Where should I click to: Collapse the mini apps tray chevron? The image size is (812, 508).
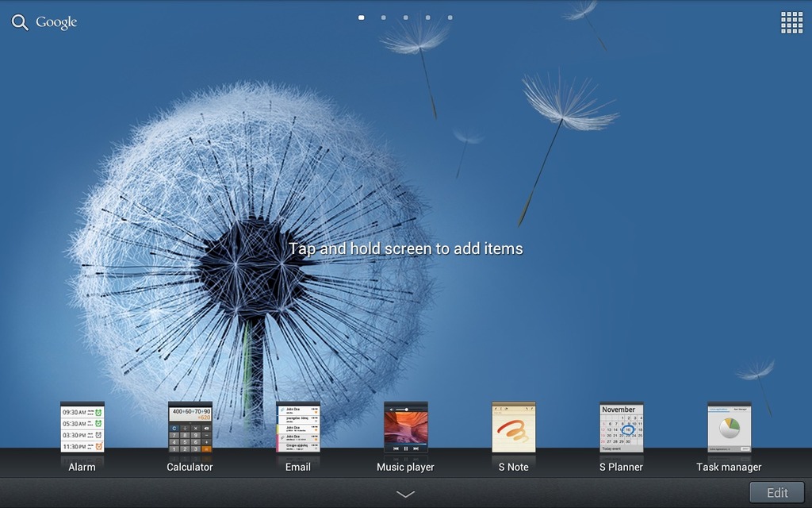coord(405,494)
